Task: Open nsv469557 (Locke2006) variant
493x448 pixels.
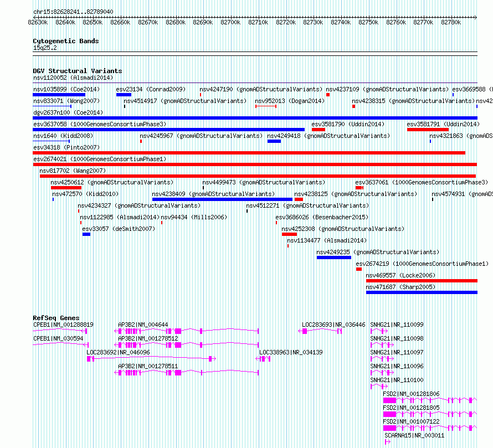Action: [x=400, y=275]
